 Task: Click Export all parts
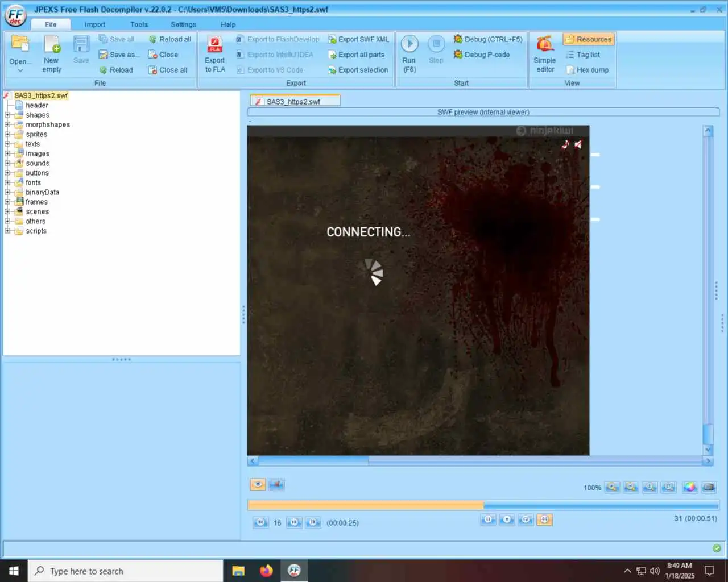pos(357,55)
